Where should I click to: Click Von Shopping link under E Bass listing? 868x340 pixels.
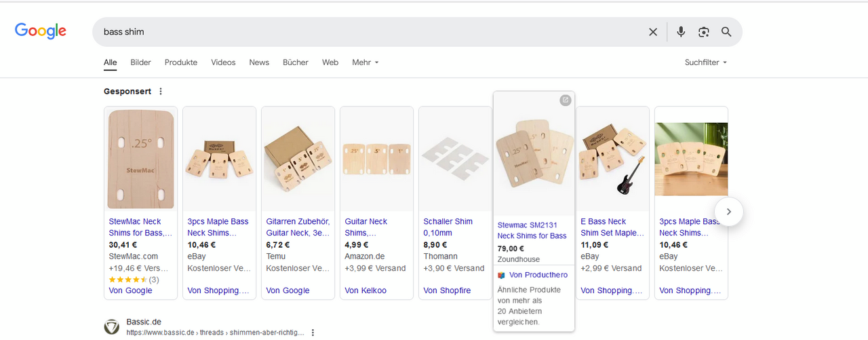(611, 290)
